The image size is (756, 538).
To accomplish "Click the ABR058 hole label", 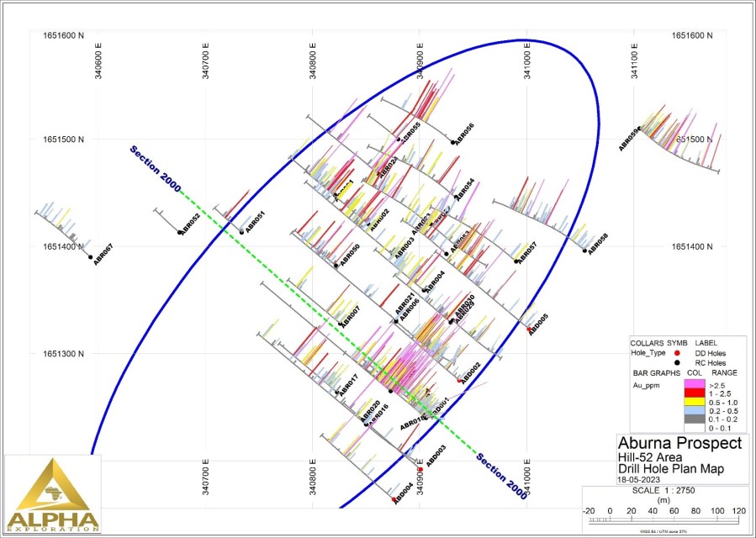I will 598,244.
